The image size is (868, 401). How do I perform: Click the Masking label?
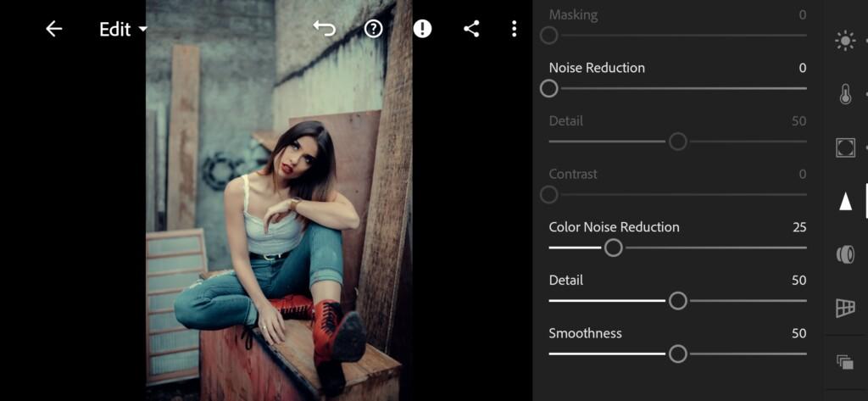click(x=573, y=15)
